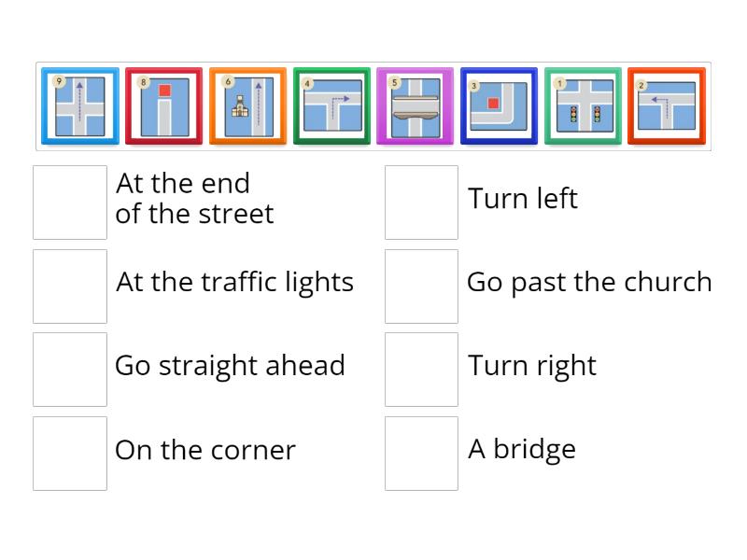747x560 pixels.
Task: Select the bridge tile numbered 5
Action: [416, 105]
